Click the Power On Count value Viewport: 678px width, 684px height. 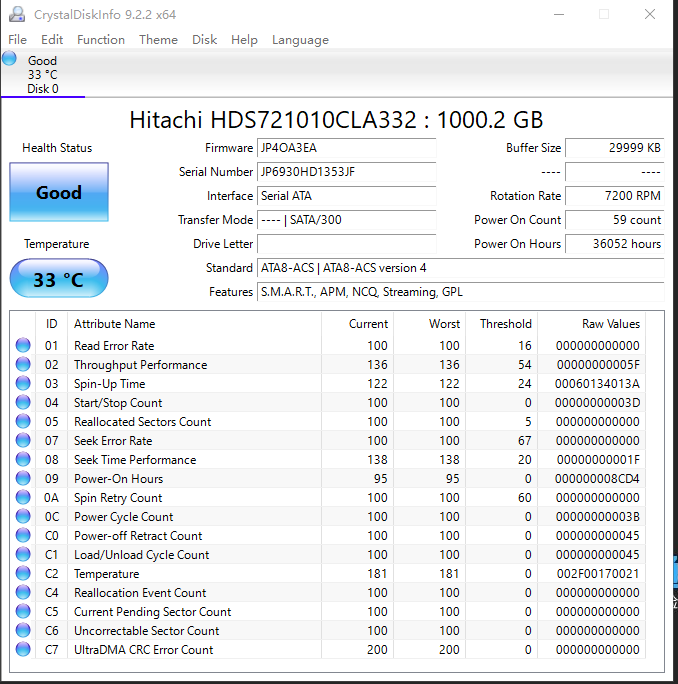[x=615, y=220]
